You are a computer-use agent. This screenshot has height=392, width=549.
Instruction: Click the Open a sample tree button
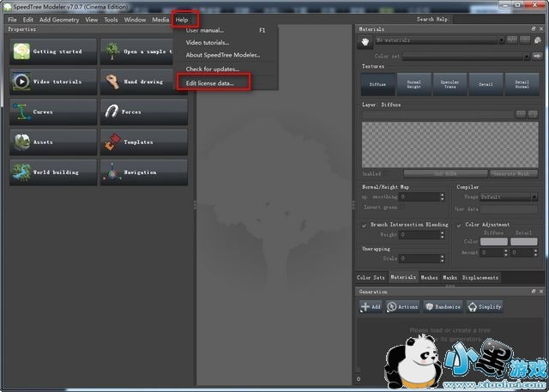(137, 51)
